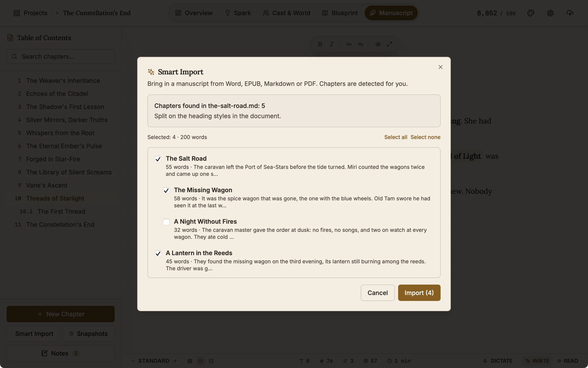Screen dimensions: 588x368
Task: Open settings gear icon
Action: pos(550,13)
